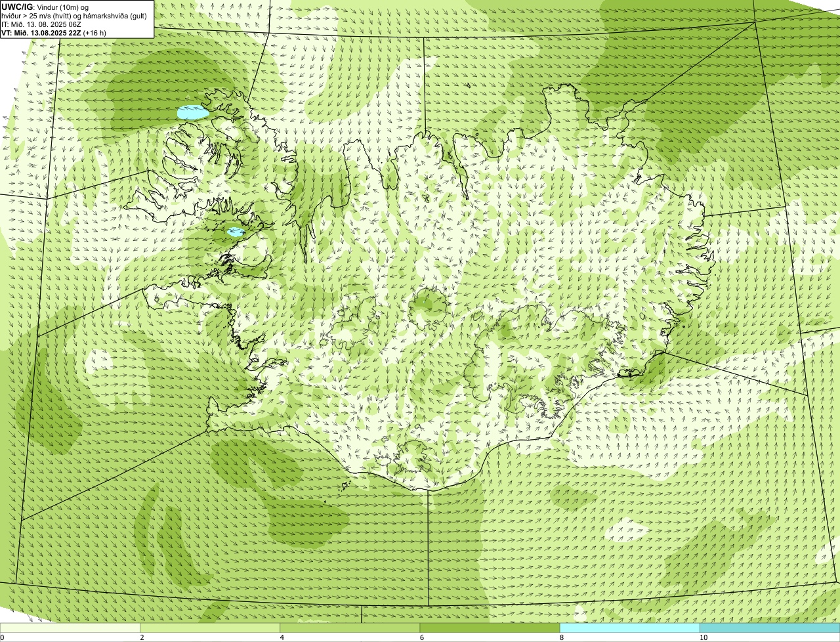
Task: Click the medium green 4–6 legend swatch
Action: tap(350, 628)
